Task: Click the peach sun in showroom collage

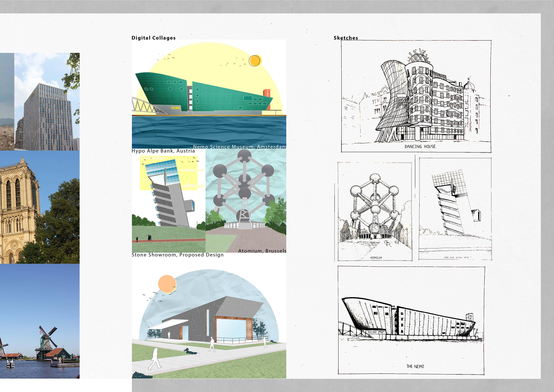Action: tap(167, 284)
